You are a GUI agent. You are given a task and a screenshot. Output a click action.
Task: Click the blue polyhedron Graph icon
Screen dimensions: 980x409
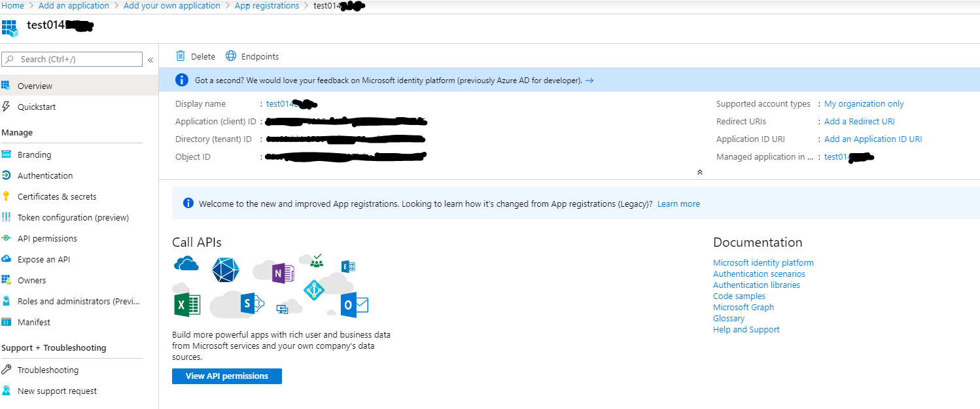click(x=226, y=270)
